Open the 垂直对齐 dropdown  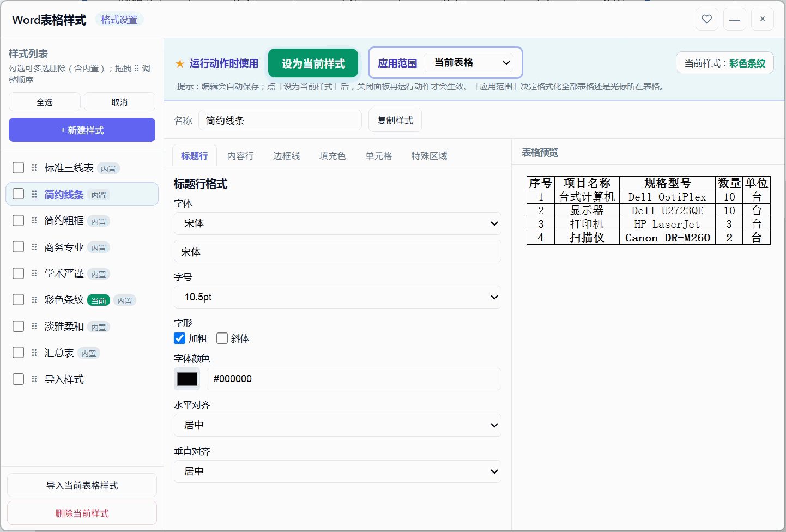337,471
